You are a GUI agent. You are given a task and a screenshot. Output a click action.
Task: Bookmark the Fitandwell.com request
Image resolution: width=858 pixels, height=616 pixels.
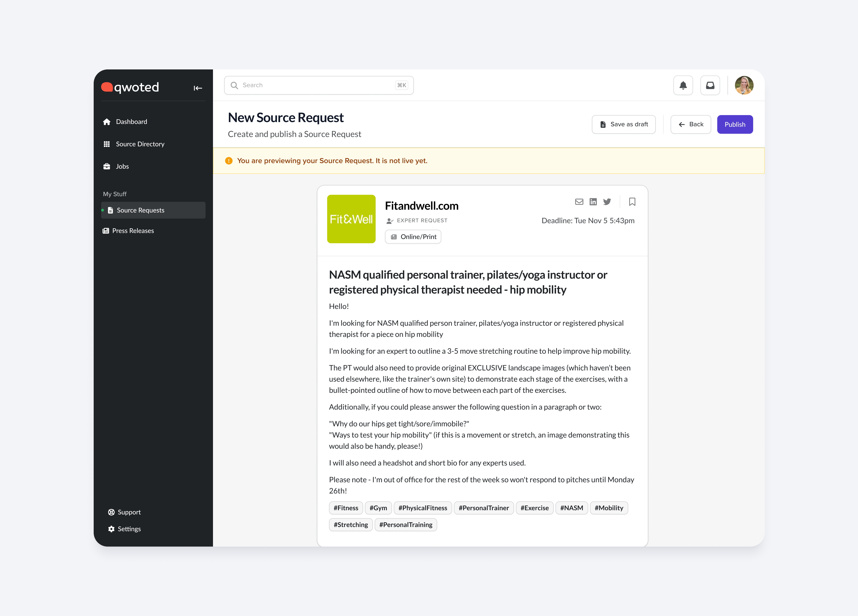(x=632, y=202)
